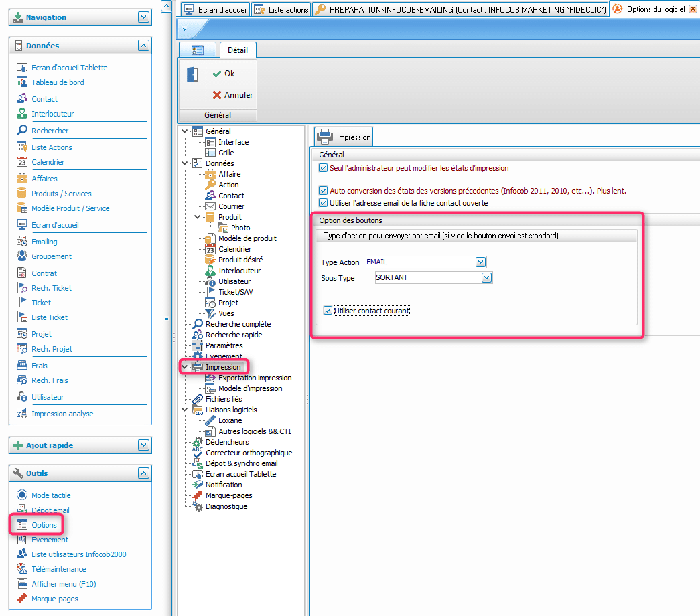Click the Mode tactile icon
The height and width of the screenshot is (616, 700).
click(21, 495)
